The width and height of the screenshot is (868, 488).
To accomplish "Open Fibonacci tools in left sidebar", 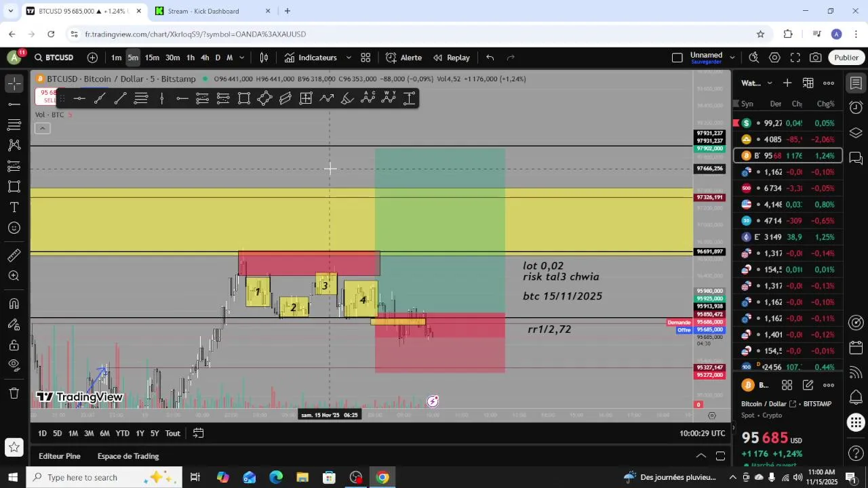I will (x=14, y=125).
